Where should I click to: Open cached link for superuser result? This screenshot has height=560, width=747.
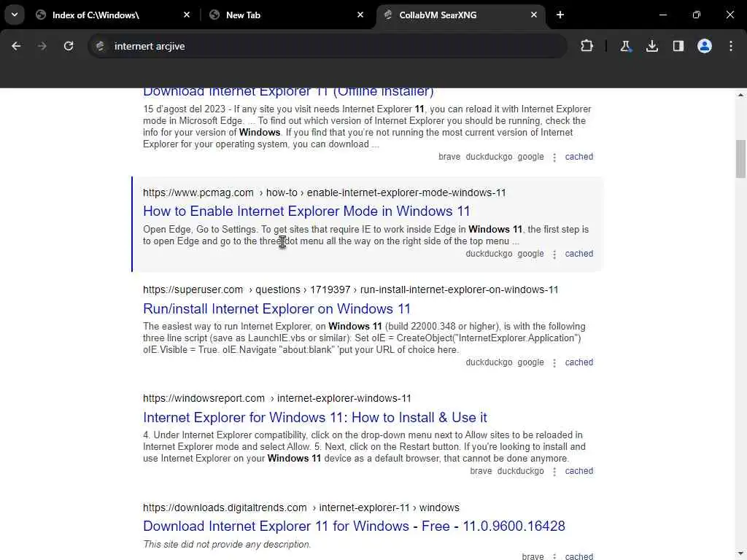(x=578, y=362)
